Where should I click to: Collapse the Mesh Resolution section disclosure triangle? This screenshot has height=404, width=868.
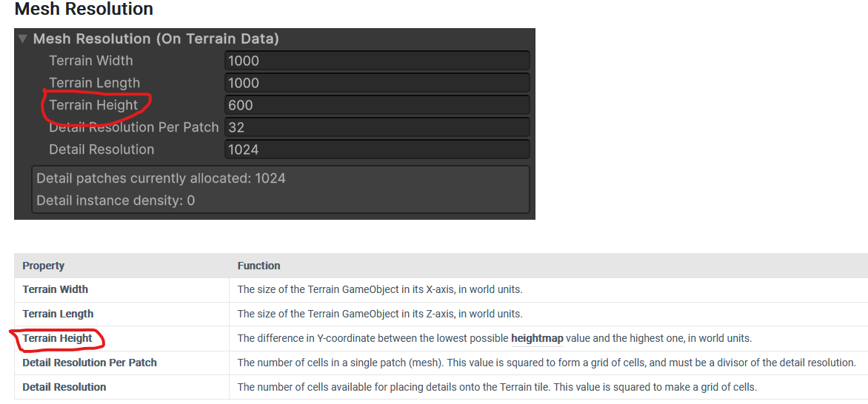coord(23,39)
